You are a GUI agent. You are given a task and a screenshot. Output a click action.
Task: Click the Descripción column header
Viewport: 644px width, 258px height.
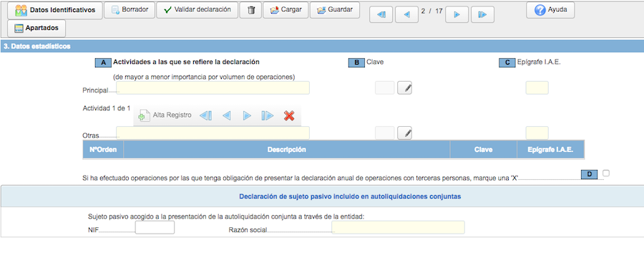(x=287, y=149)
